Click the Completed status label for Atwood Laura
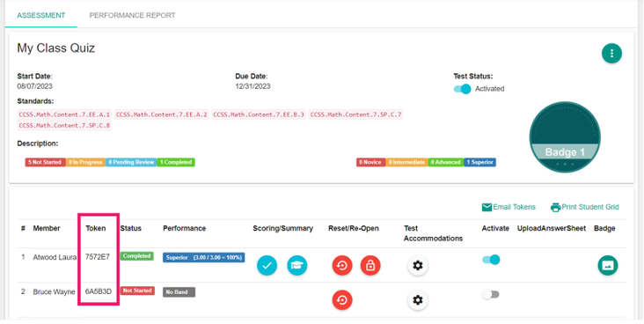Image resolution: width=644 pixels, height=324 pixels. pyautogui.click(x=136, y=255)
